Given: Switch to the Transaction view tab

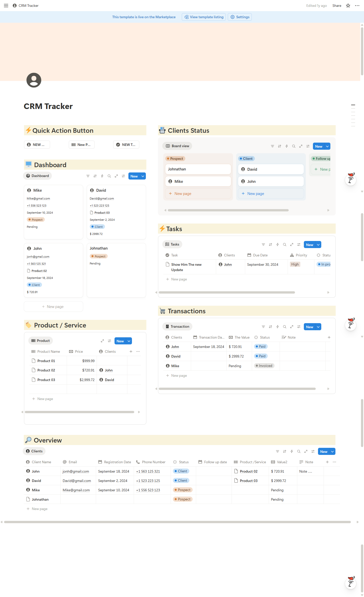Looking at the screenshot, I should [x=177, y=326].
